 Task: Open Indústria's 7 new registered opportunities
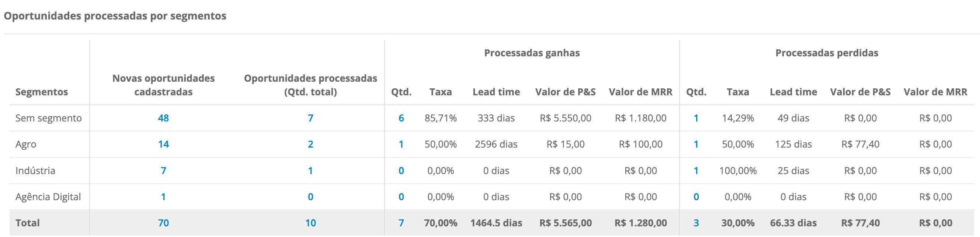coord(163,170)
